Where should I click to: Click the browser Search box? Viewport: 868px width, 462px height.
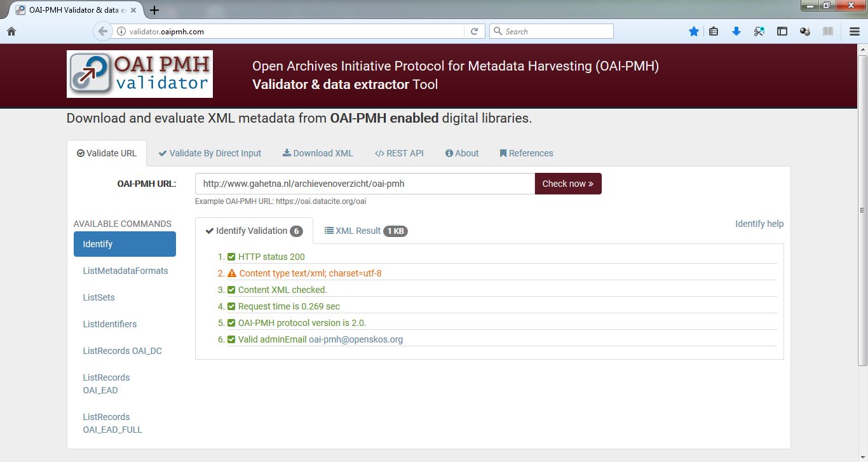[552, 31]
